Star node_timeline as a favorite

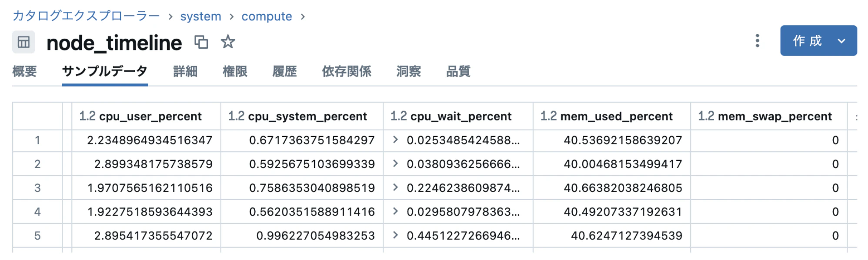(x=228, y=42)
